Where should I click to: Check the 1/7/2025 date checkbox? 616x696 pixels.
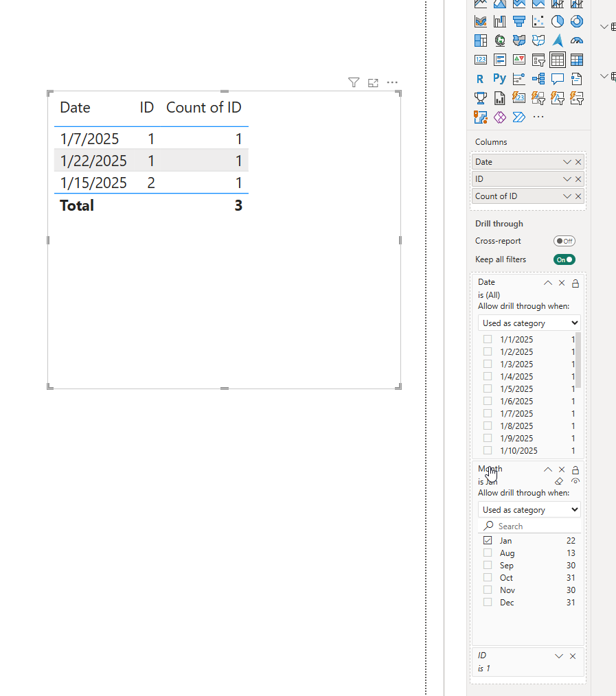tap(488, 413)
